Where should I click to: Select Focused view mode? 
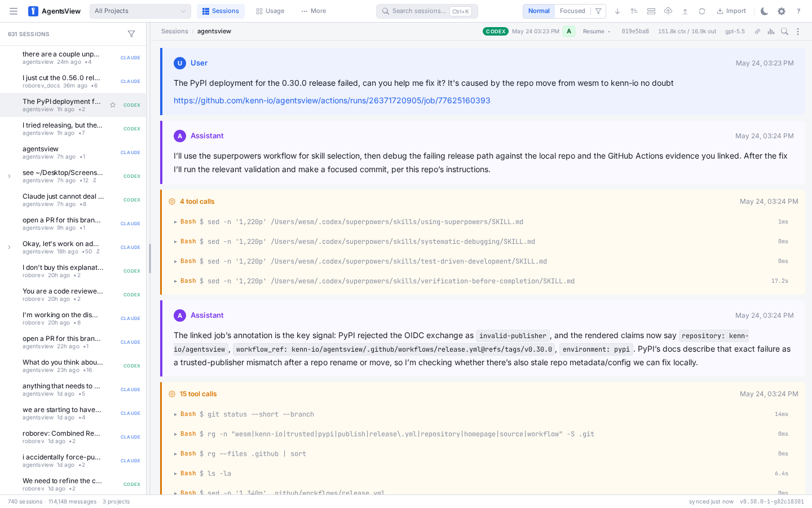click(572, 11)
